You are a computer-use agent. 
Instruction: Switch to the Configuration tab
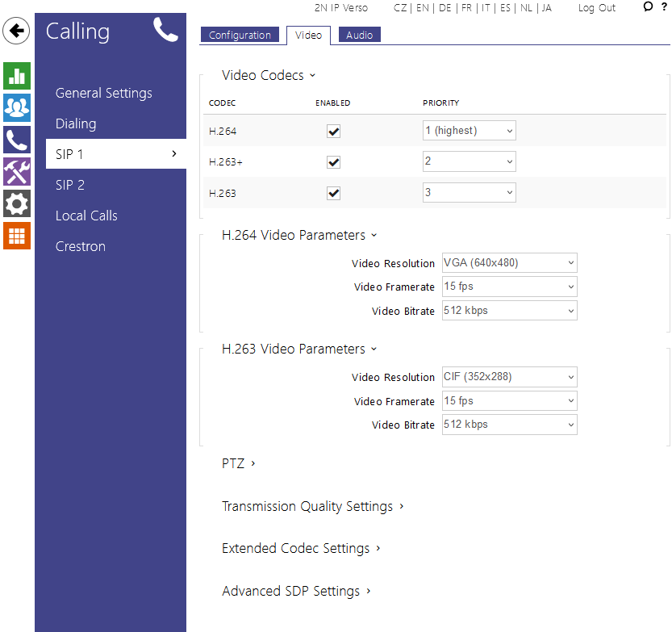pos(240,35)
